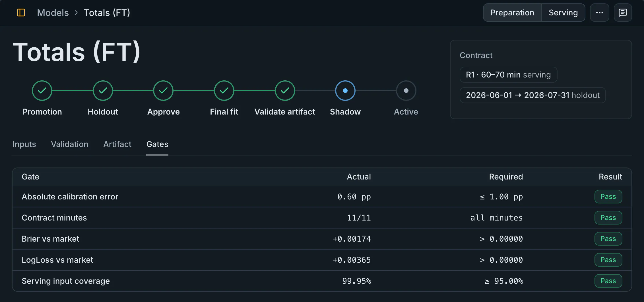644x302 pixels.
Task: Click the 0.60 pp actual value
Action: pyautogui.click(x=354, y=197)
